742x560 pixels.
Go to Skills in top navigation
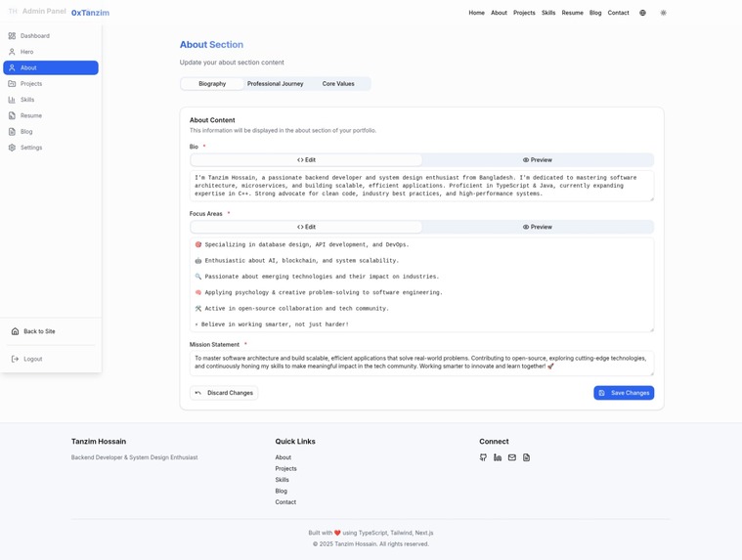[548, 13]
